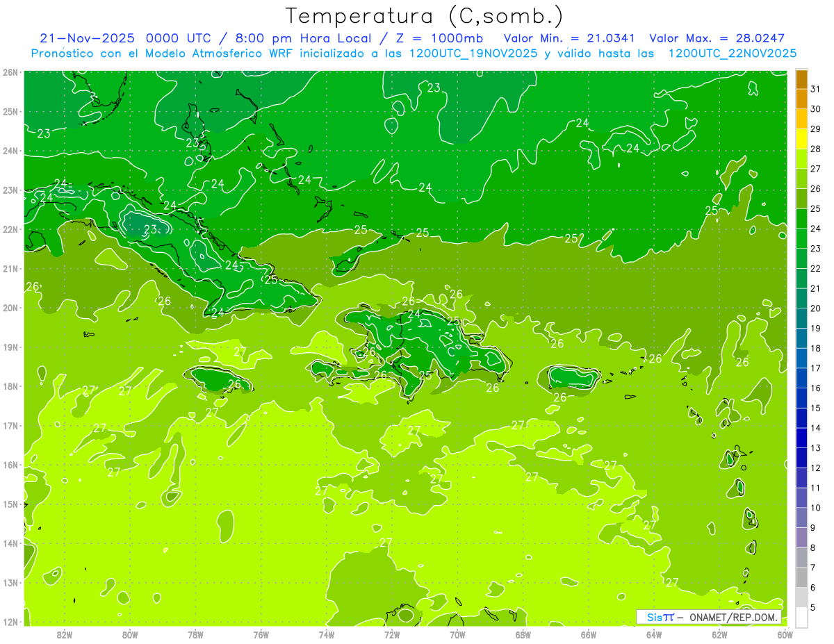This screenshot has width=834, height=644.
Task: Click the '82W' longitude axis label
Action: click(x=64, y=634)
